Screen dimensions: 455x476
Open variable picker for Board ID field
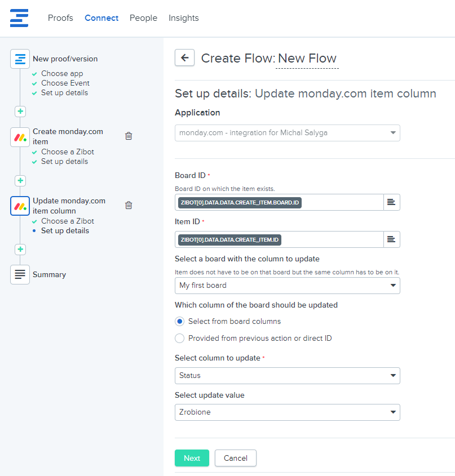(x=391, y=202)
